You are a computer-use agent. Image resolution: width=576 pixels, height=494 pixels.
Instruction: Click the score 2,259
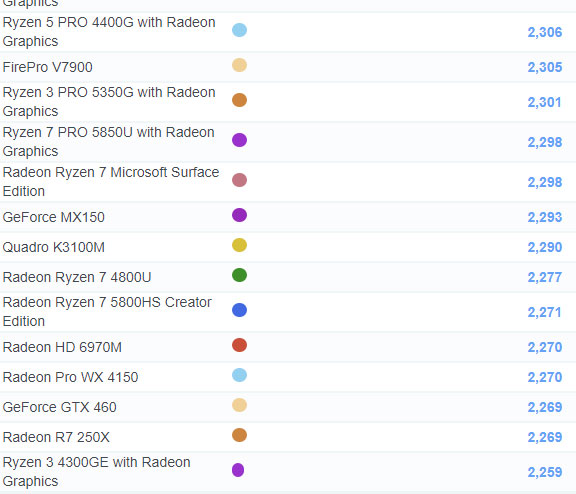pos(545,472)
